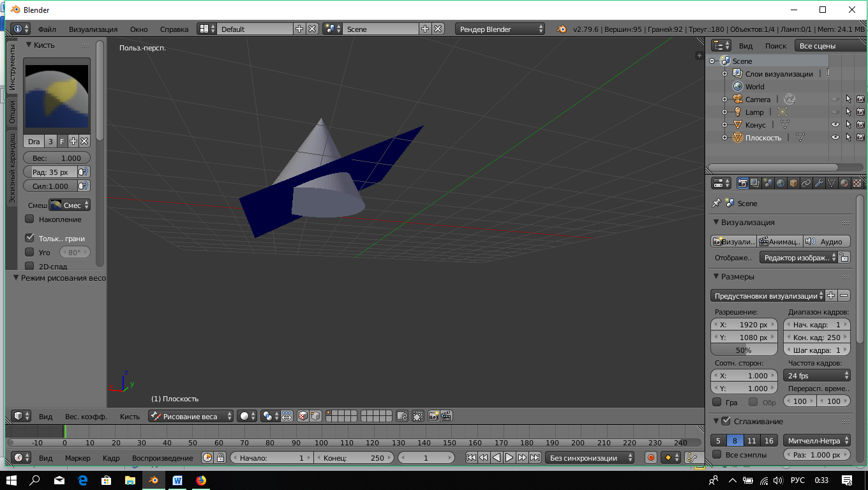The image size is (868, 490).
Task: Click the 50% resolution scale slider
Action: 744,350
